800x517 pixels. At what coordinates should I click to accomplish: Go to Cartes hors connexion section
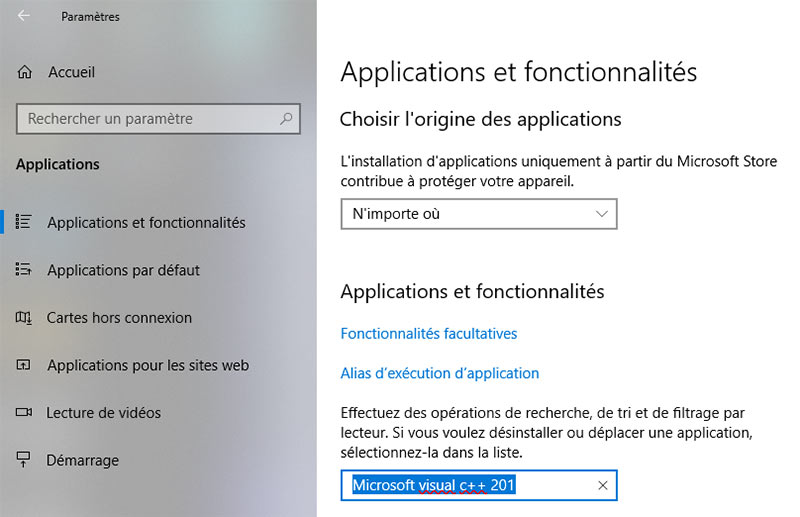119,318
